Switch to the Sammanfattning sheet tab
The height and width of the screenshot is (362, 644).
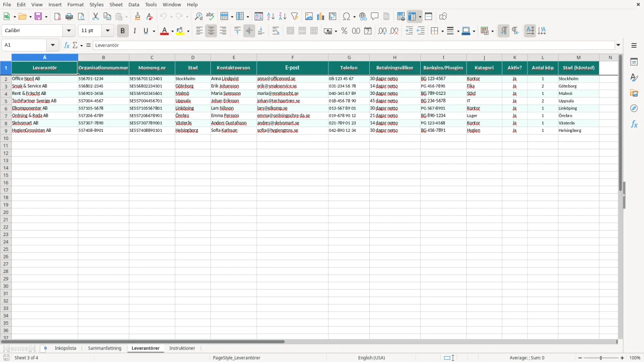[x=105, y=348]
